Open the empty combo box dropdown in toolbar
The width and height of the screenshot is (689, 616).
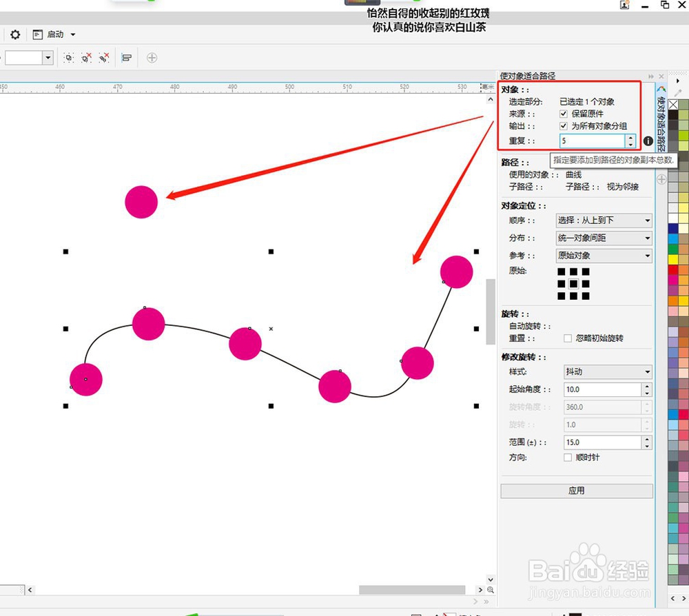(x=48, y=58)
